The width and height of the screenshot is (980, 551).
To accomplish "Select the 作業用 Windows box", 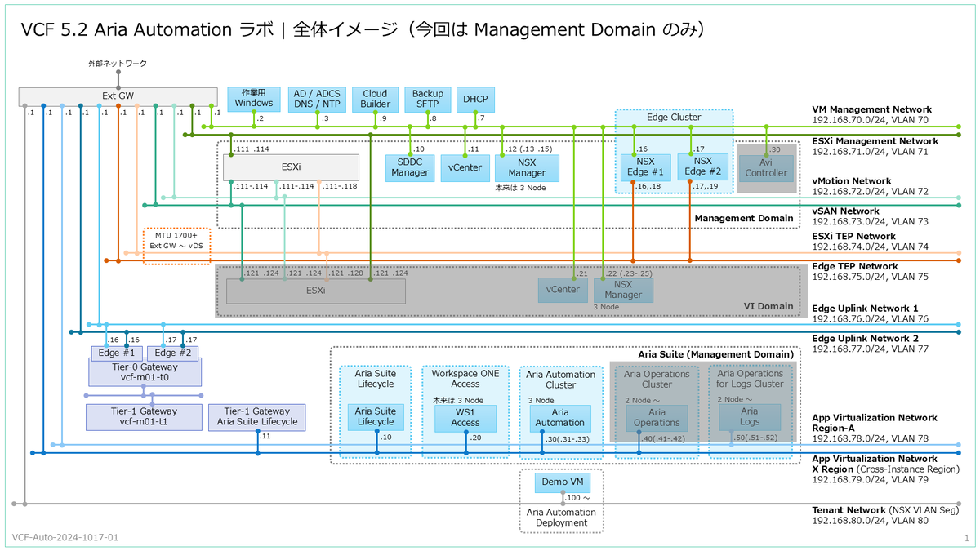I will pyautogui.click(x=254, y=99).
